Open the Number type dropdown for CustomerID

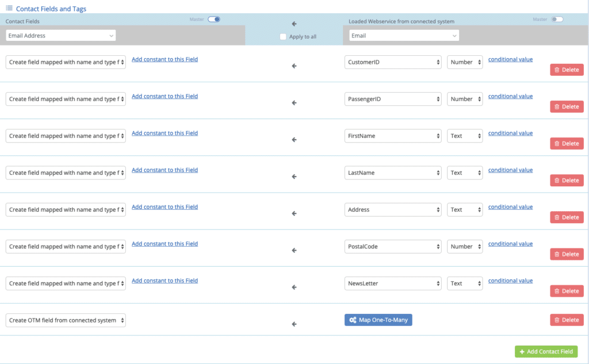[x=465, y=62]
